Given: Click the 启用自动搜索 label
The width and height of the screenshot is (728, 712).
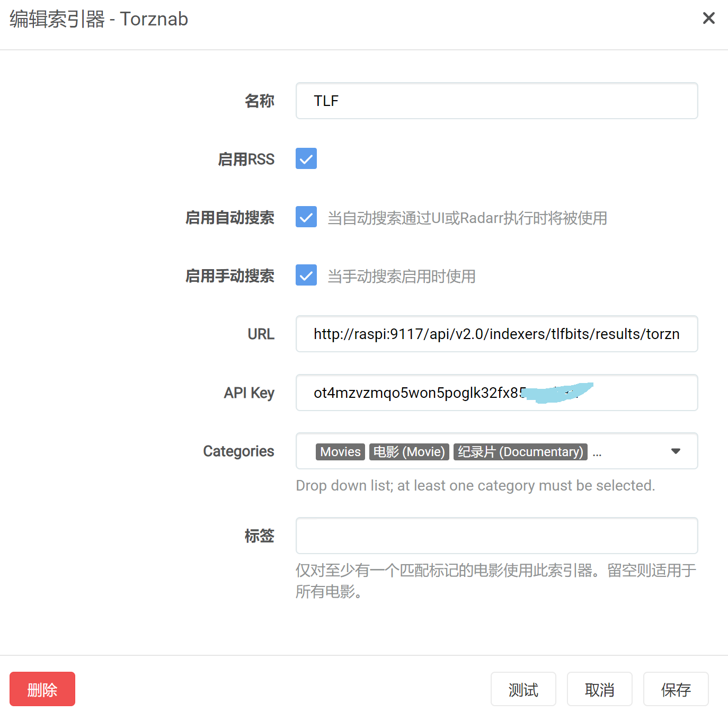Looking at the screenshot, I should click(230, 218).
